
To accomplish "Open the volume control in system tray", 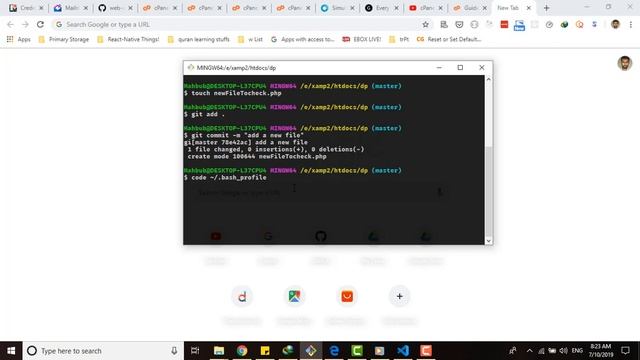I will click(x=564, y=351).
